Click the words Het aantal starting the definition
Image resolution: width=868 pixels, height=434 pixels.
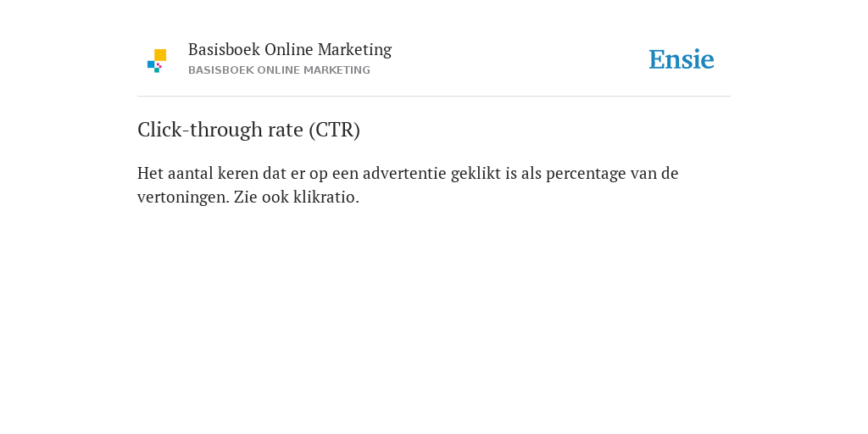(175, 173)
